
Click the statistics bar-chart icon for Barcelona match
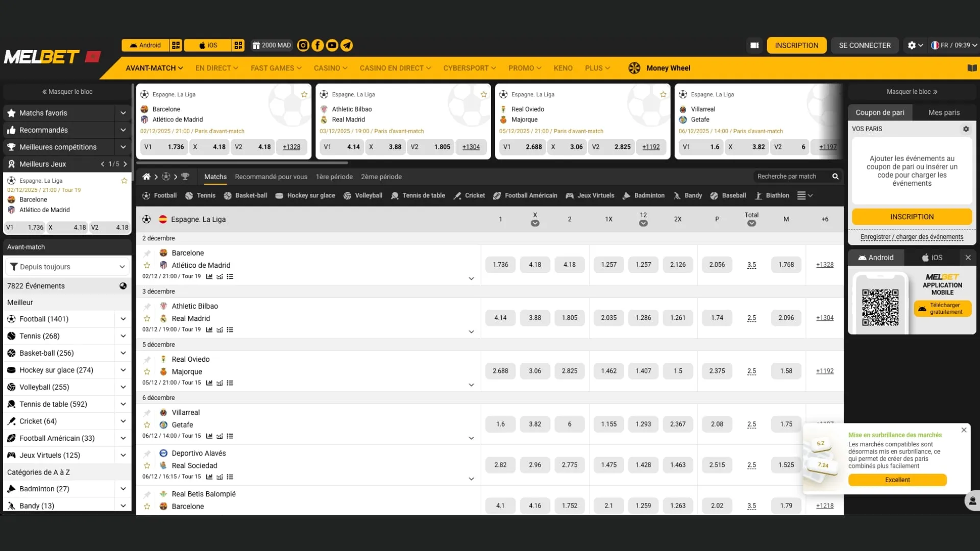point(209,277)
